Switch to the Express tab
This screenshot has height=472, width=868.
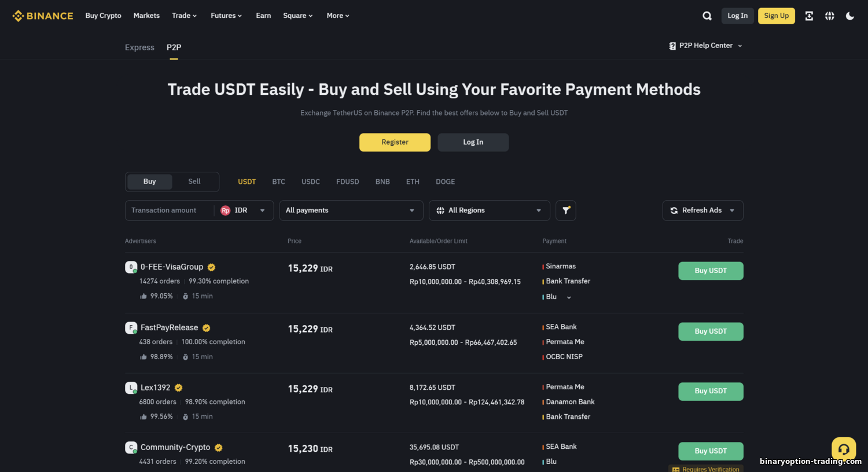(139, 47)
